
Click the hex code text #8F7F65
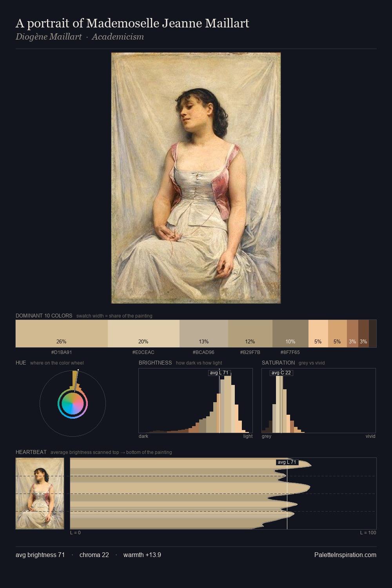[x=290, y=352]
